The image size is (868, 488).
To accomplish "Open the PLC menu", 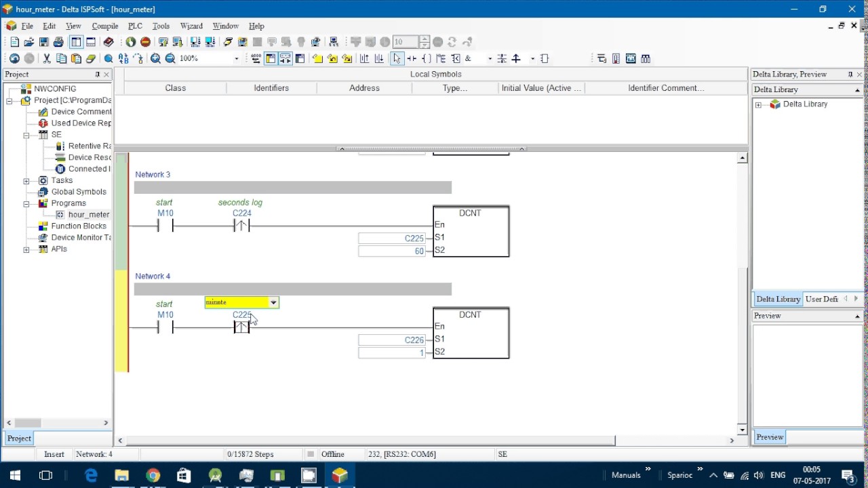I will click(x=135, y=26).
